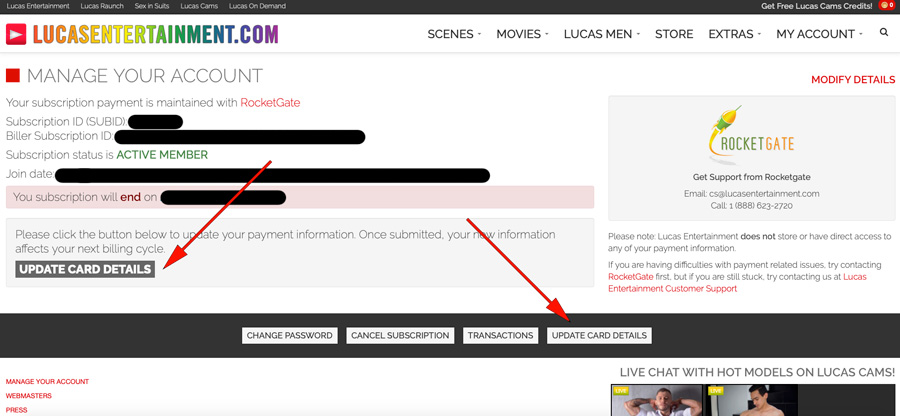This screenshot has width=900, height=416.
Task: Open the Press footer link
Action: pos(17,410)
